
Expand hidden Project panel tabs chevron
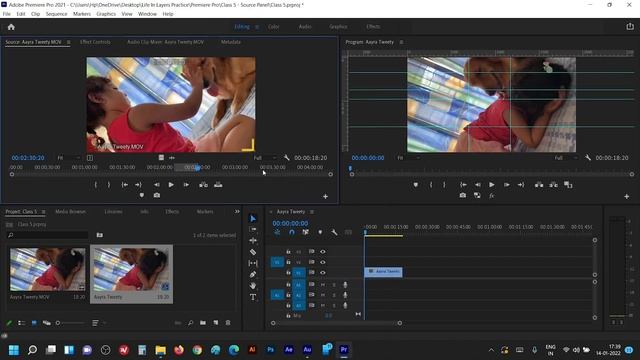click(x=237, y=211)
